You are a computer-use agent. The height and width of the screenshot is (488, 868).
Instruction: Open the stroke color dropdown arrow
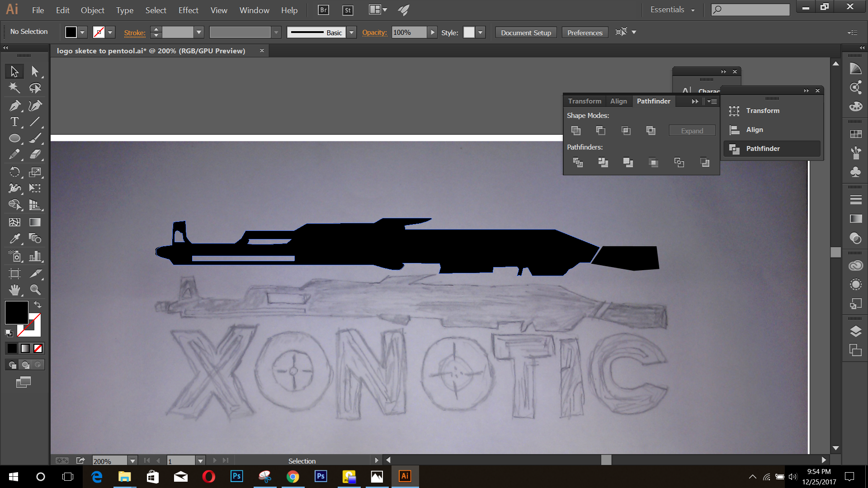tap(110, 33)
